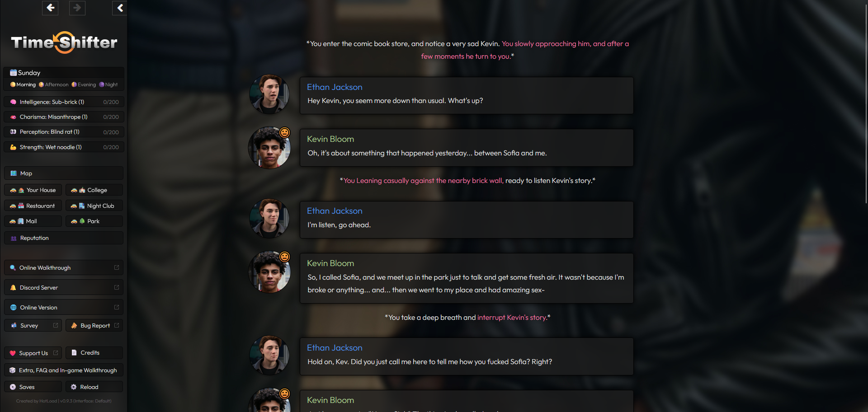
Task: Click the forward arrow navigation icon
Action: point(77,8)
